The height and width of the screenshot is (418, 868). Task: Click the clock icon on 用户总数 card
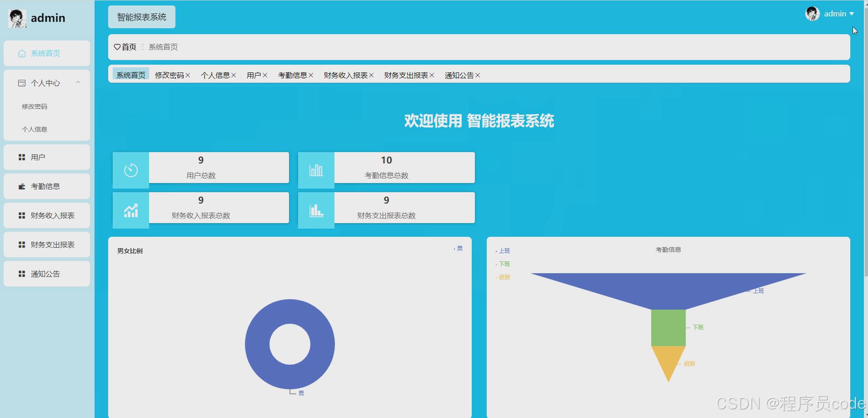(x=130, y=169)
